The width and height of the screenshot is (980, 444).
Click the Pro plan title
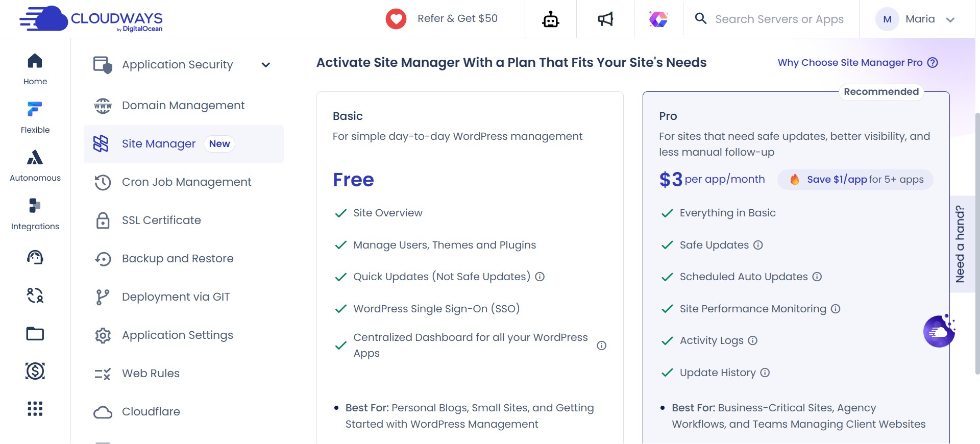[668, 116]
